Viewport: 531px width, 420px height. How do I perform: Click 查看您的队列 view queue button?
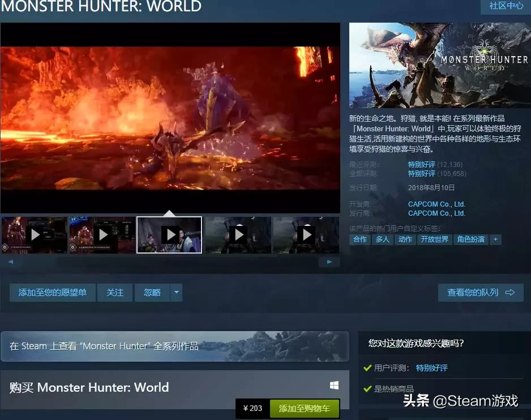pyautogui.click(x=481, y=293)
